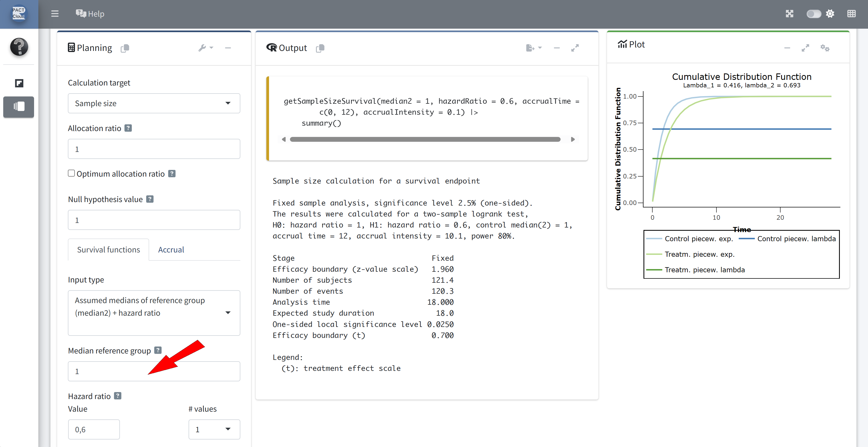
Task: Click the Allocation ratio help badge
Action: [x=128, y=128]
